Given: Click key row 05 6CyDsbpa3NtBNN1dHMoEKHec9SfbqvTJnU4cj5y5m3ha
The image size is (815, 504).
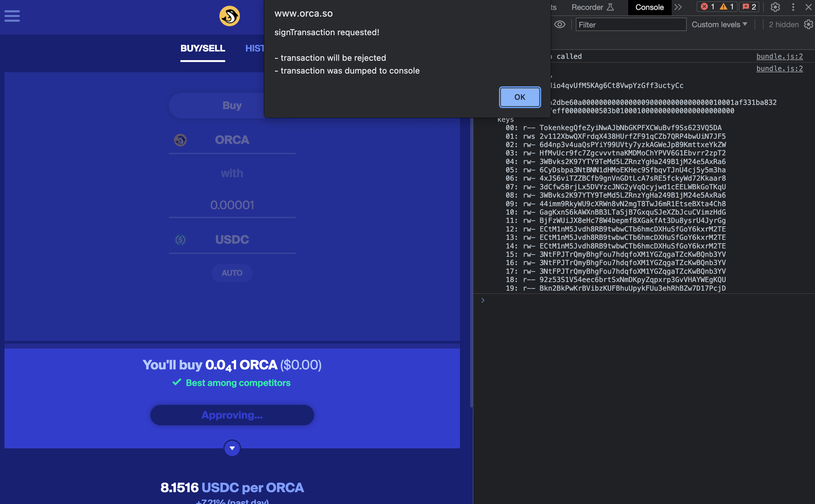Looking at the screenshot, I should [x=615, y=170].
